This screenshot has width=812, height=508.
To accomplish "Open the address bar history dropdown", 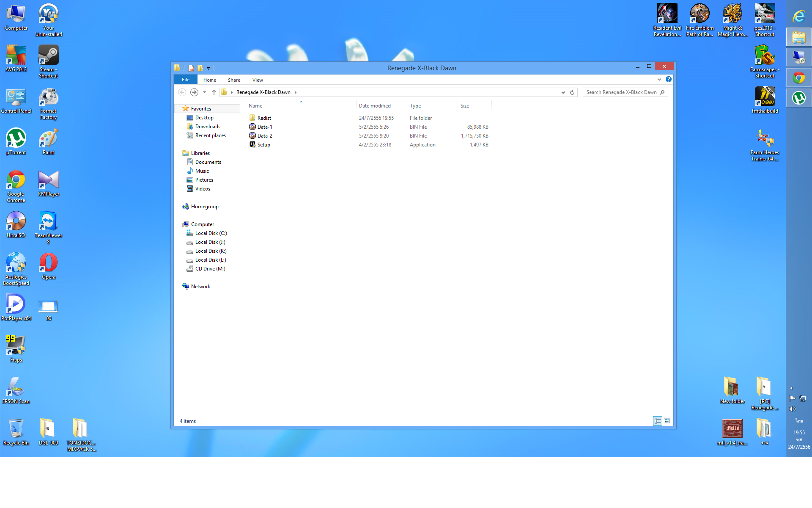I will pyautogui.click(x=563, y=92).
